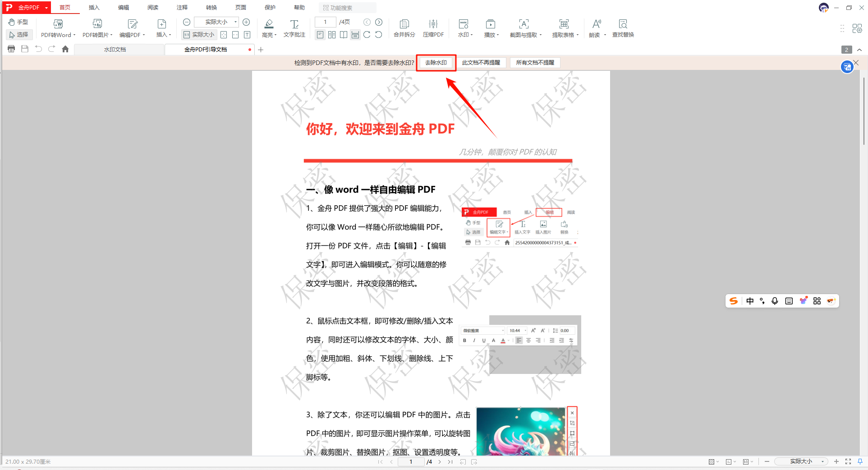
Task: Click the 所有文档不提醒 button
Action: [x=535, y=63]
